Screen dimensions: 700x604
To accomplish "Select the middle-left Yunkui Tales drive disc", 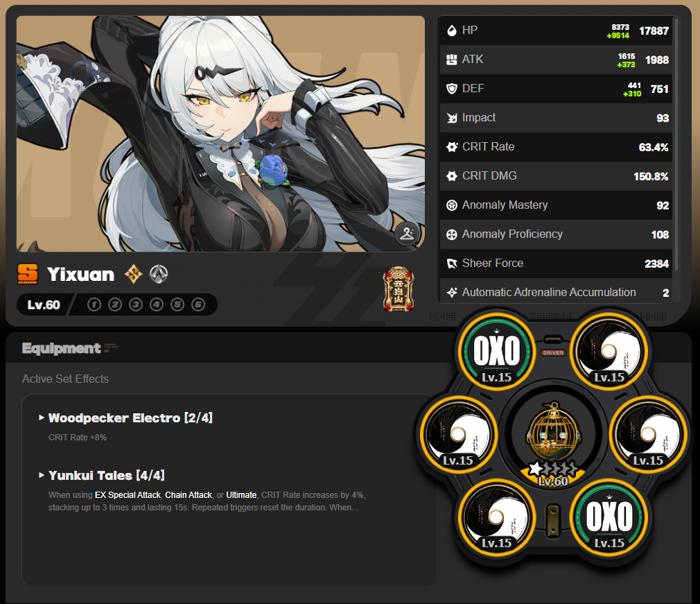I will [x=458, y=434].
